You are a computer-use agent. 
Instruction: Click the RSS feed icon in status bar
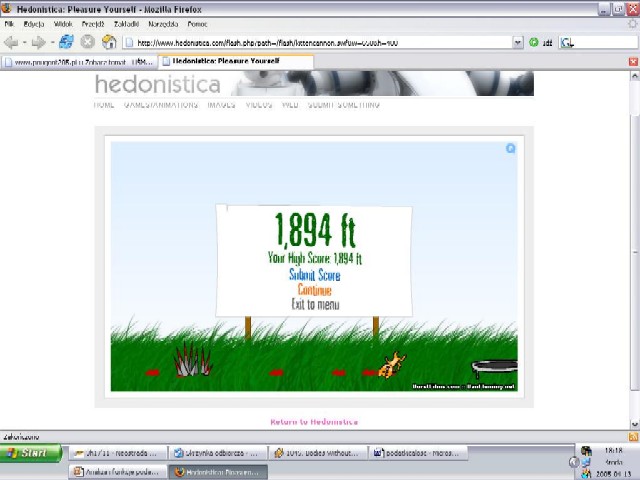point(632,437)
